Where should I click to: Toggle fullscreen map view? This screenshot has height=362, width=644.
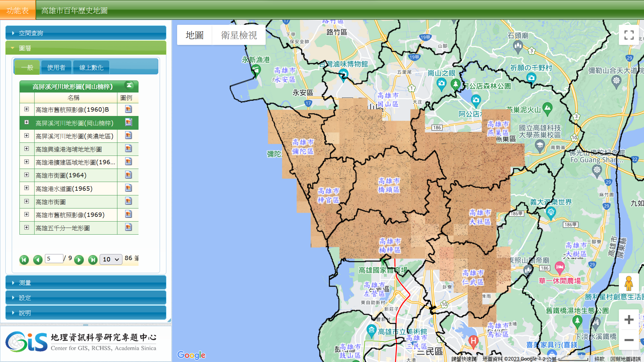(629, 35)
